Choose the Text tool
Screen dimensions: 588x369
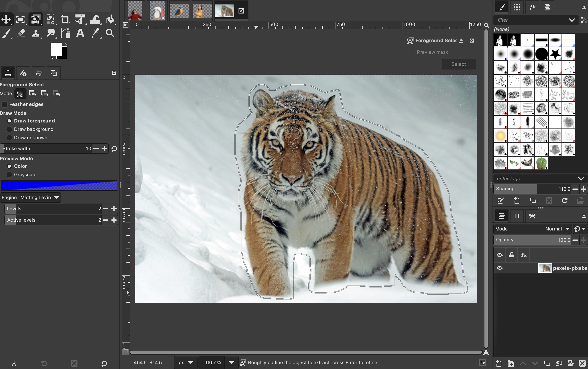tap(80, 33)
